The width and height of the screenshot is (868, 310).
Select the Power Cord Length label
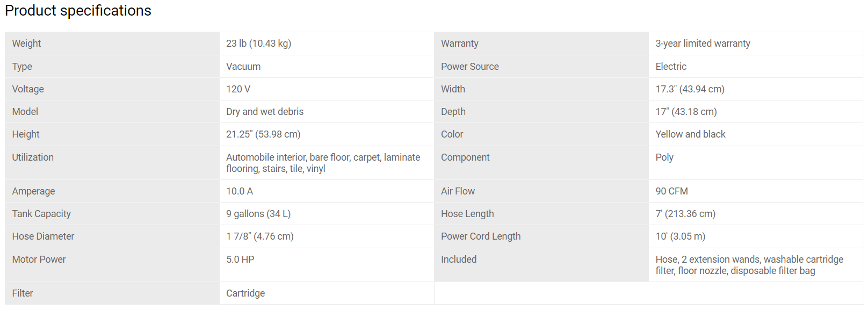click(481, 236)
